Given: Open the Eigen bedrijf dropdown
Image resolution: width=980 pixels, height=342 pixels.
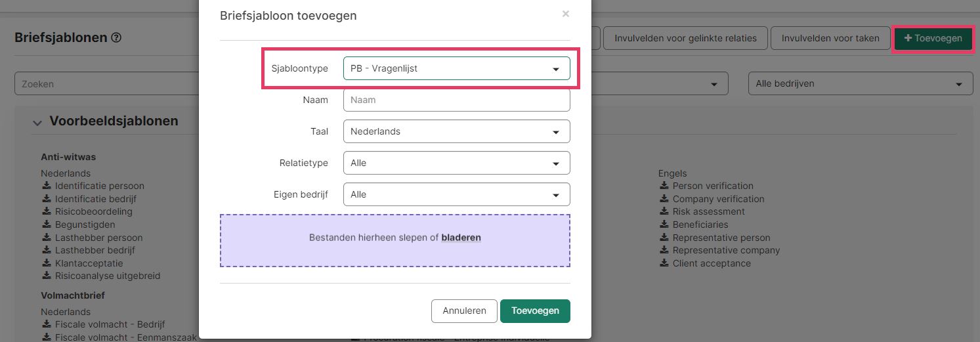Looking at the screenshot, I should 456,194.
